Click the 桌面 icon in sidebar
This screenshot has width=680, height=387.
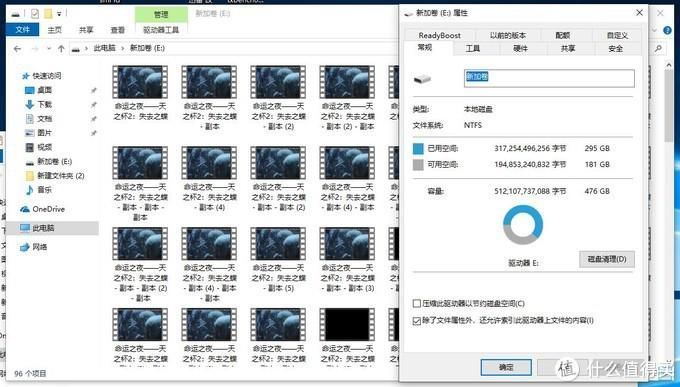pos(29,90)
